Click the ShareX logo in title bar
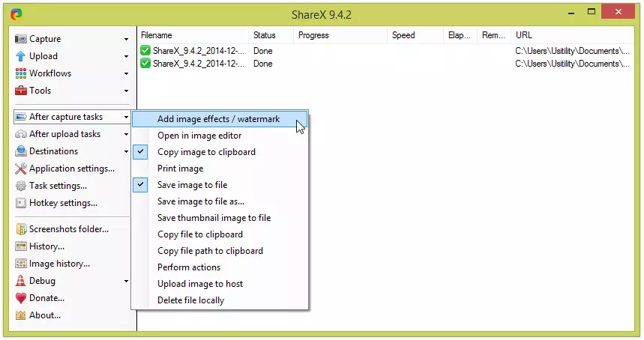 16,14
